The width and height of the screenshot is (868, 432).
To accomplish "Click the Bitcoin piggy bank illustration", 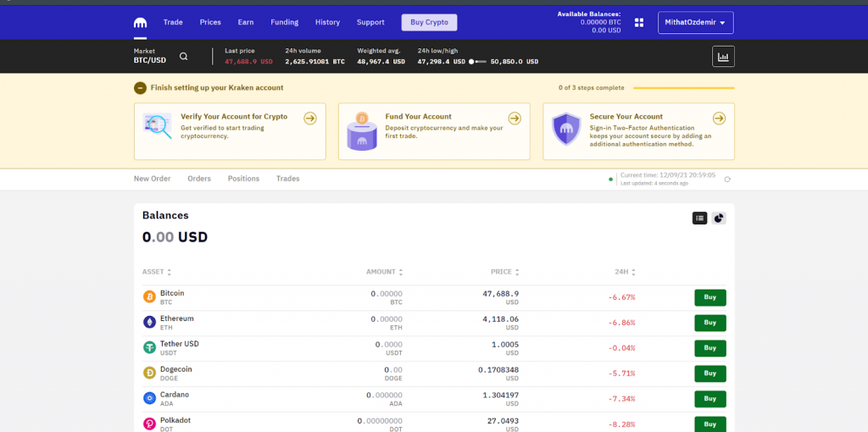I will [362, 131].
